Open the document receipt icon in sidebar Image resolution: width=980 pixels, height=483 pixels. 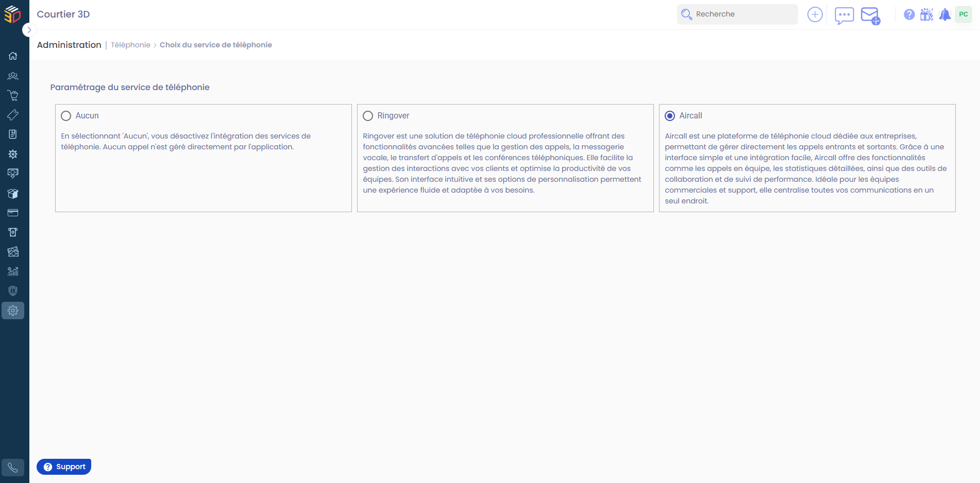coord(13,134)
